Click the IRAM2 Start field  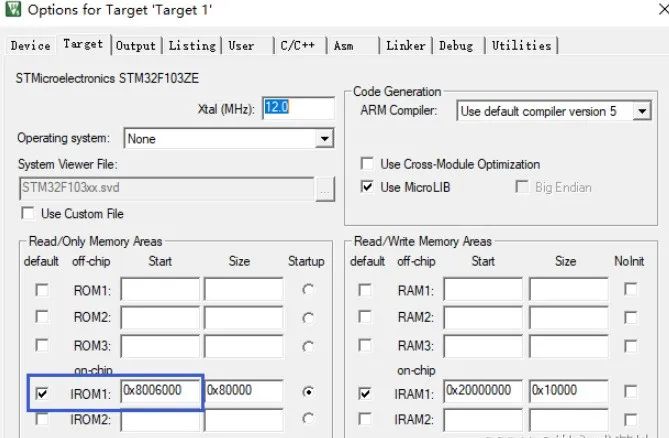click(483, 420)
